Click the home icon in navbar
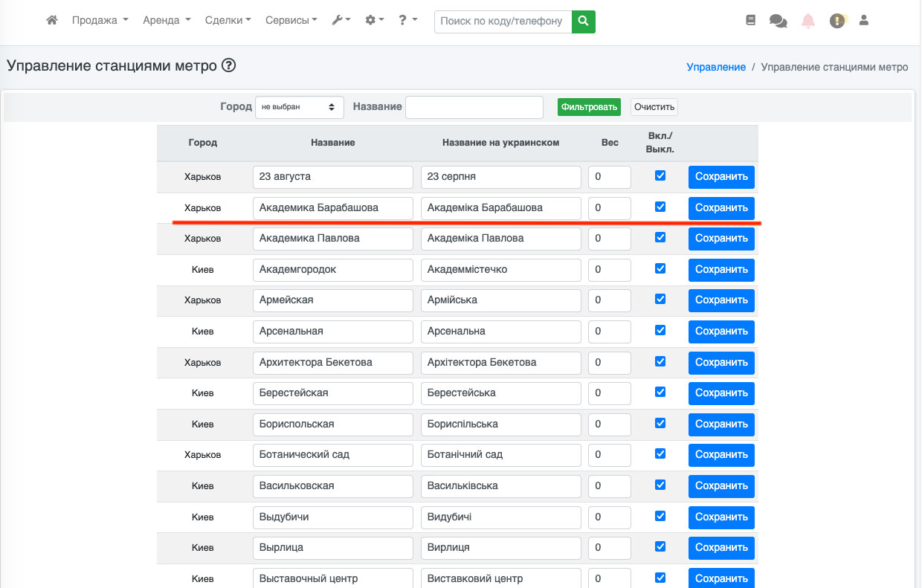This screenshot has width=922, height=588. 52,21
